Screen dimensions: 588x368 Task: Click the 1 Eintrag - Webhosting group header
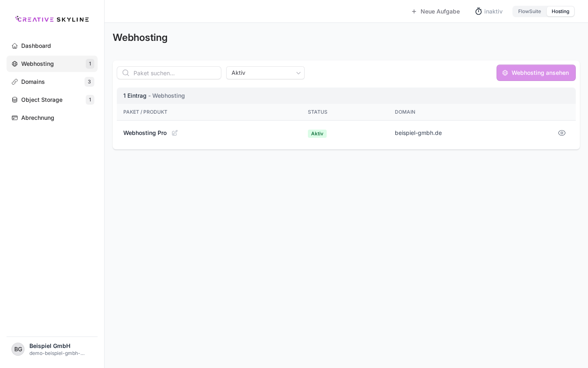[346, 96]
